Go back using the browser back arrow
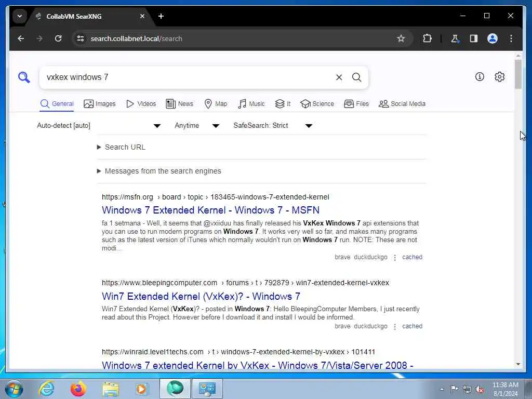This screenshot has height=399, width=532. 21,38
